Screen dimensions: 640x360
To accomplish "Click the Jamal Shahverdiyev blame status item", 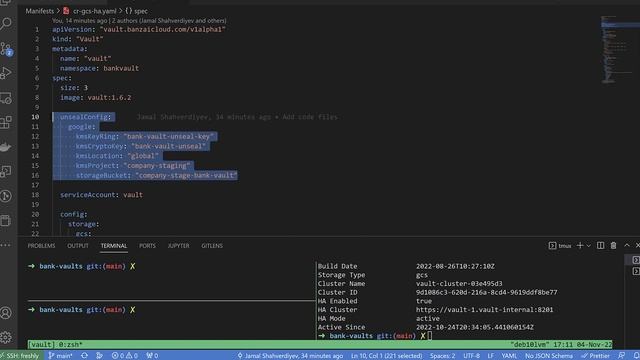I will coord(290,356).
